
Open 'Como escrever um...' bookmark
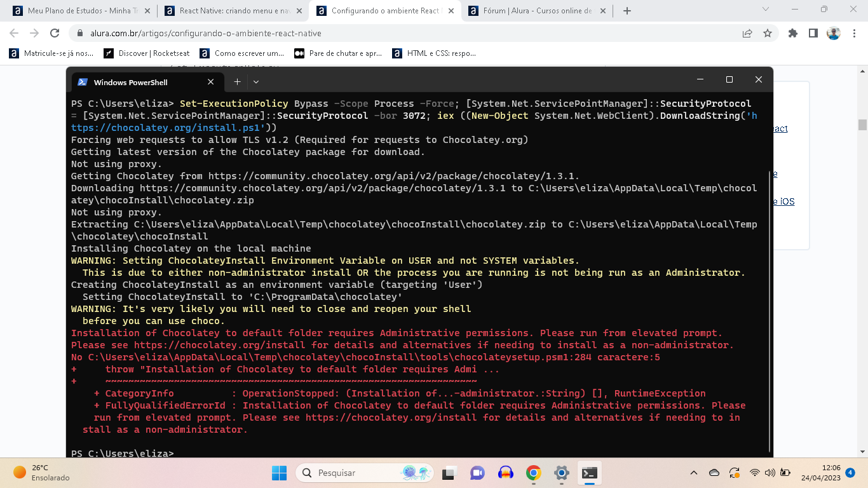[242, 53]
